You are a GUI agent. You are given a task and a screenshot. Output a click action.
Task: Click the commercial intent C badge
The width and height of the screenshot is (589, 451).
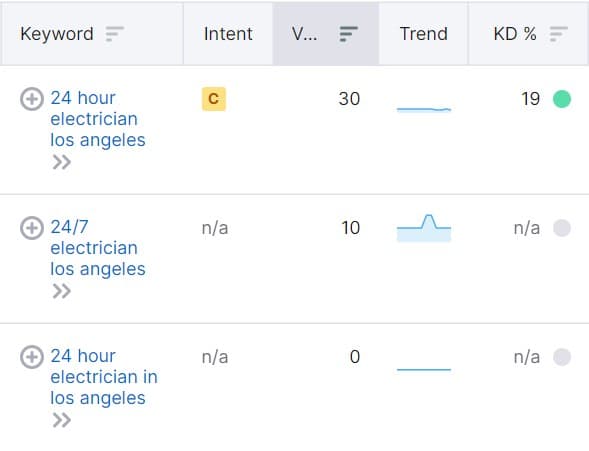click(214, 99)
